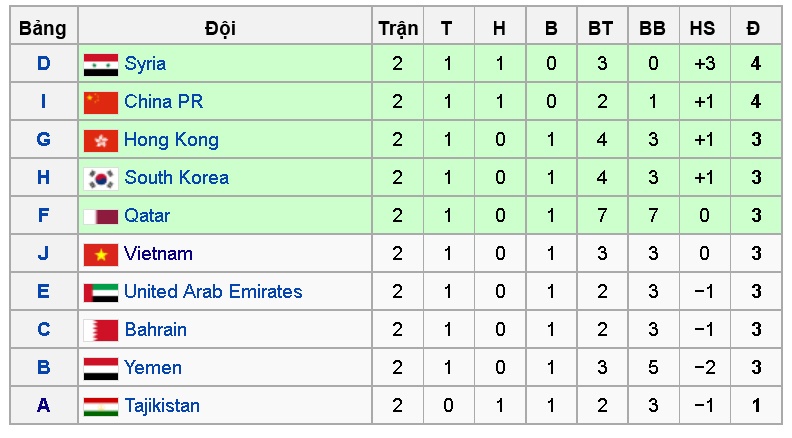Viewport: 792px width, 438px height.
Task: Click the Vietnam flag icon
Action: 101,254
